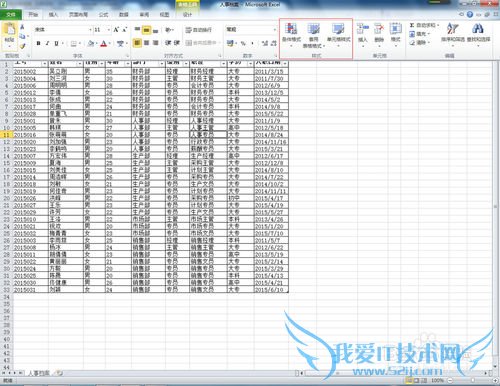Click the phonetic guide 文 icon
500x386 pixels.
tap(120, 44)
